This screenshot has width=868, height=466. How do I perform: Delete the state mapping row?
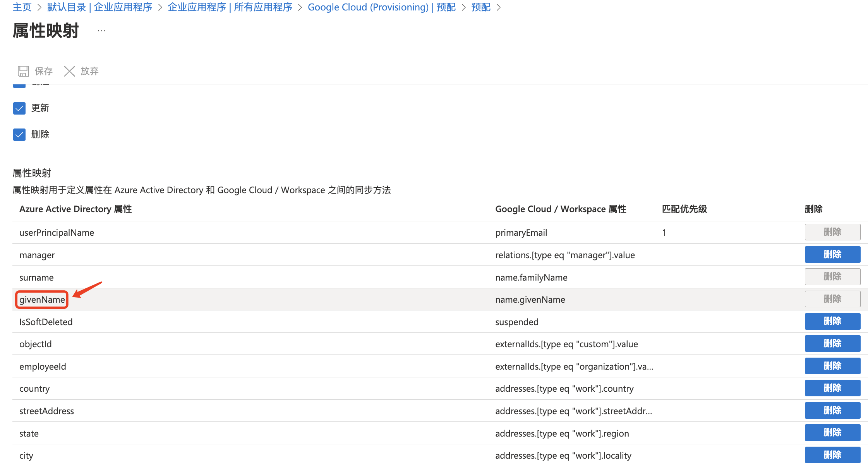tap(832, 433)
